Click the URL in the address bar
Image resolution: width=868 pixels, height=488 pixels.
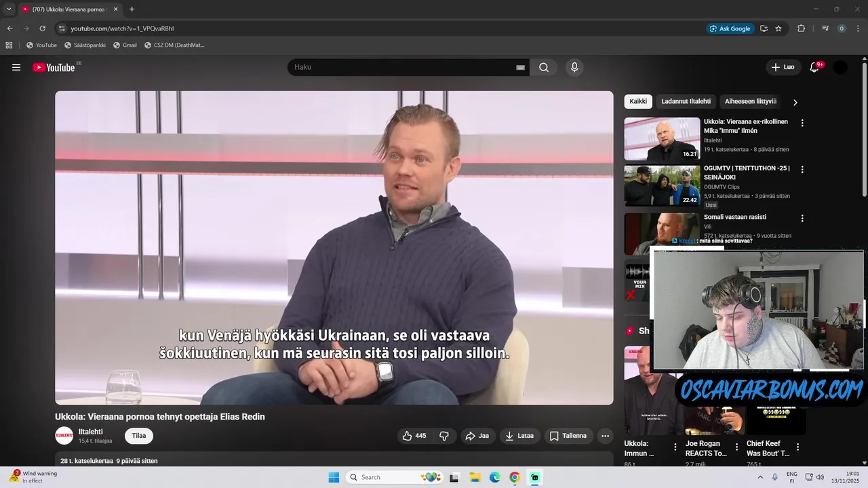coord(123,28)
